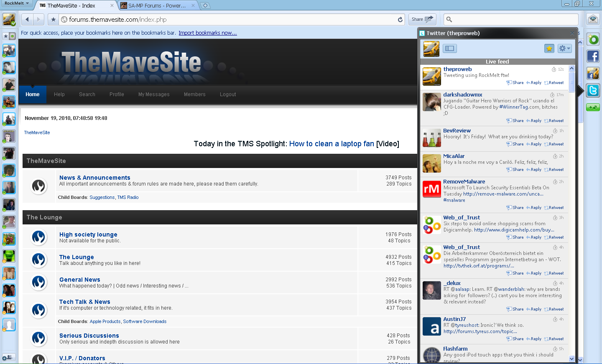602x364 pixels.
Task: Close the SA-MP Forums tab
Action: (x=193, y=5)
